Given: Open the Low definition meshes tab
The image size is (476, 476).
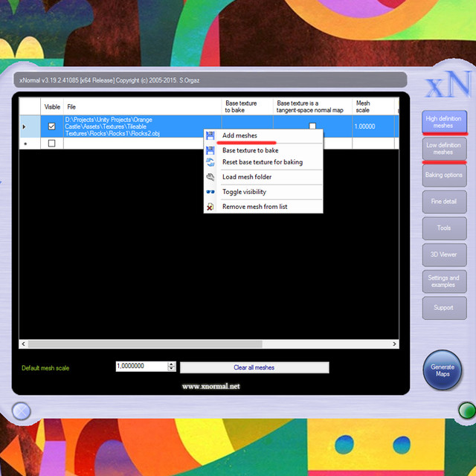Looking at the screenshot, I should click(444, 149).
